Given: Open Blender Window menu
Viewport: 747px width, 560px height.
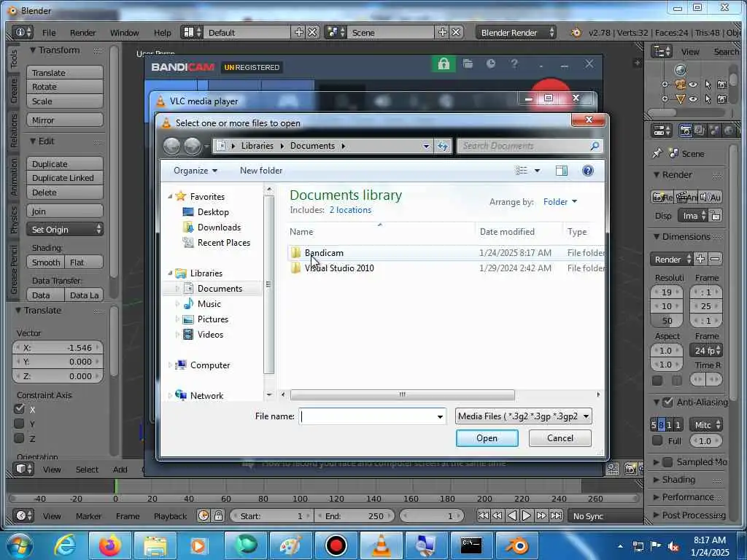Looking at the screenshot, I should pyautogui.click(x=124, y=32).
